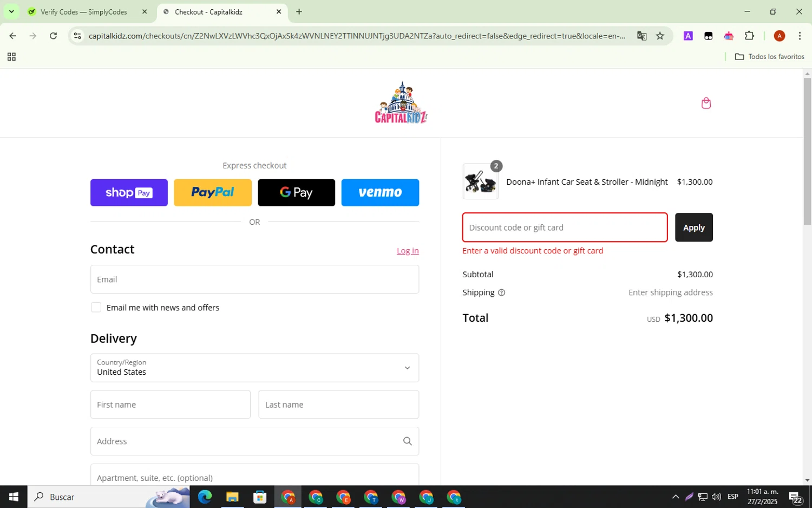Go back to the previous page
Image resolution: width=812 pixels, height=508 pixels.
click(x=12, y=36)
